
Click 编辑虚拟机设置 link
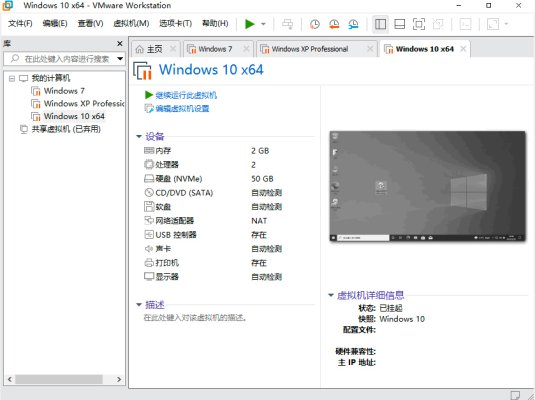[182, 109]
